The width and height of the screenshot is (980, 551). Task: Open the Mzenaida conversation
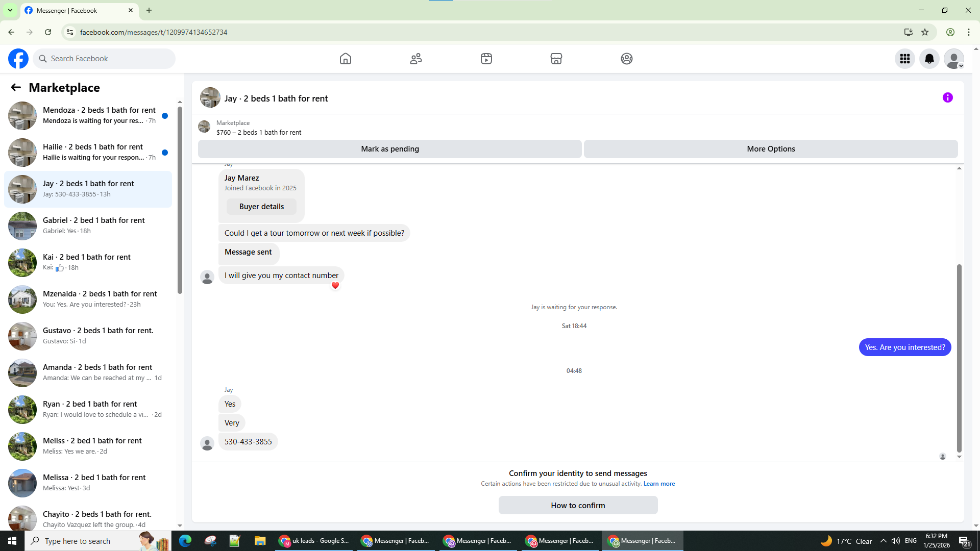[x=88, y=299]
